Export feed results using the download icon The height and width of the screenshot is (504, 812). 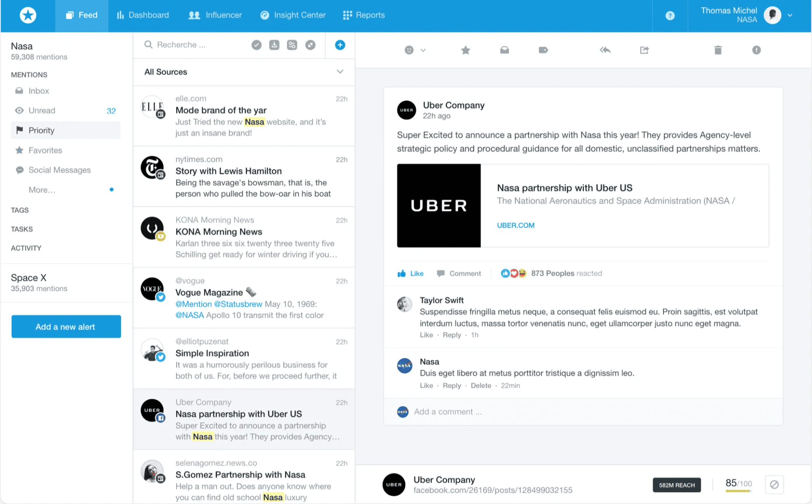click(x=274, y=45)
